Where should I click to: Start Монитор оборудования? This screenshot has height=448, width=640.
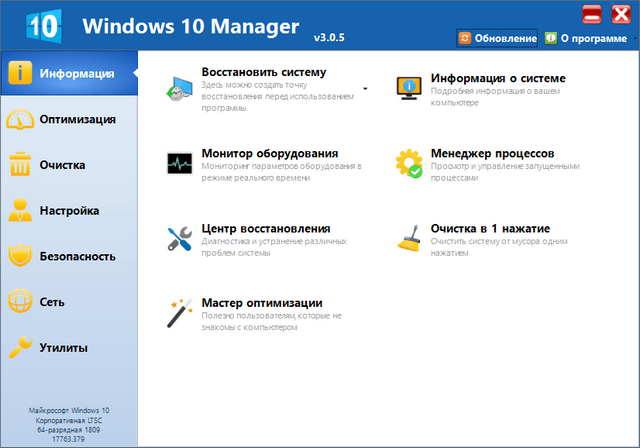(x=270, y=153)
